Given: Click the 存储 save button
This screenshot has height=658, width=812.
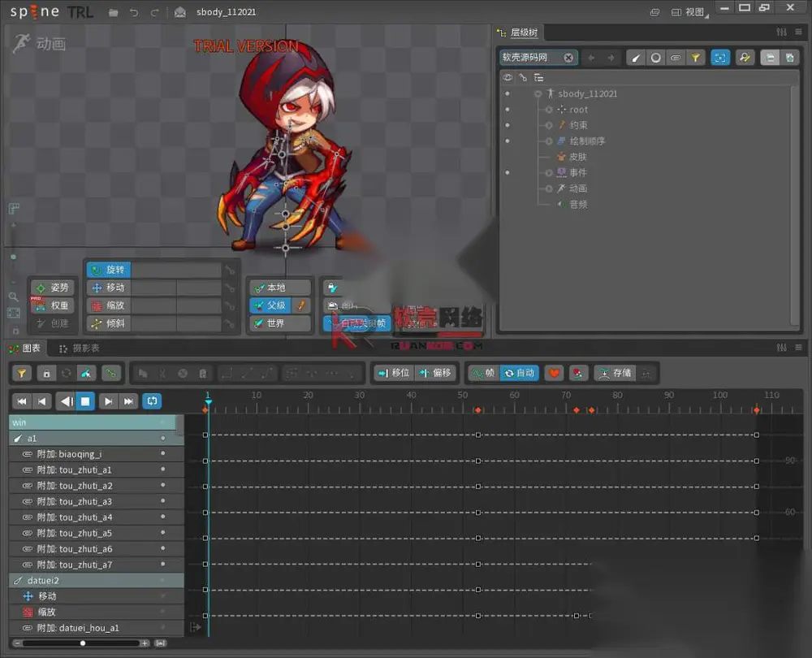Looking at the screenshot, I should [615, 373].
